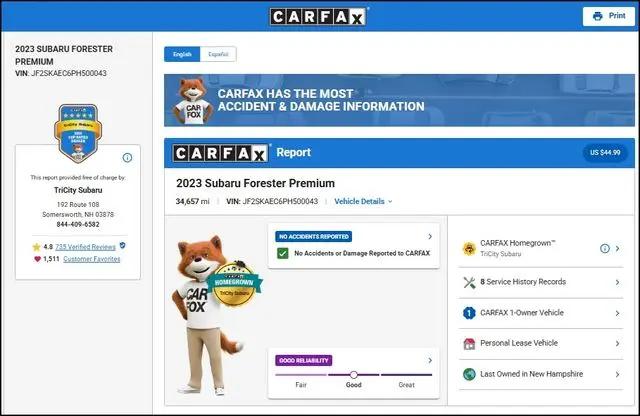Click the gold star rating icon
This screenshot has height=416, width=640.
click(36, 247)
